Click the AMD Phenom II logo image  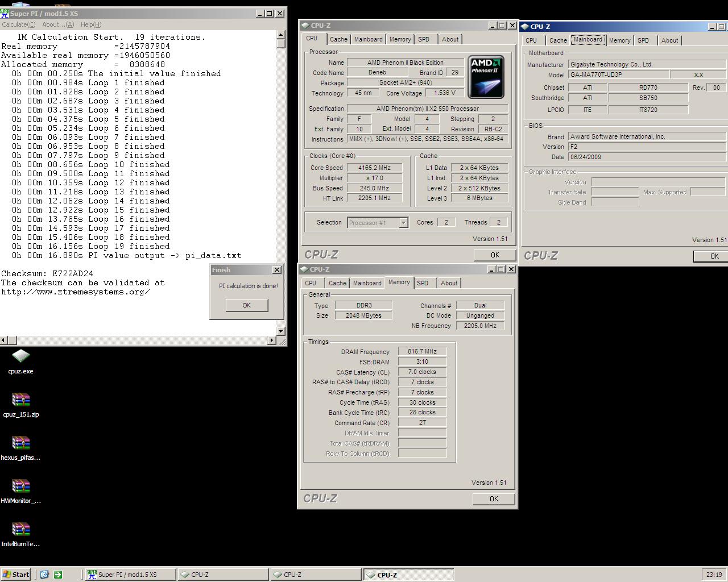486,77
